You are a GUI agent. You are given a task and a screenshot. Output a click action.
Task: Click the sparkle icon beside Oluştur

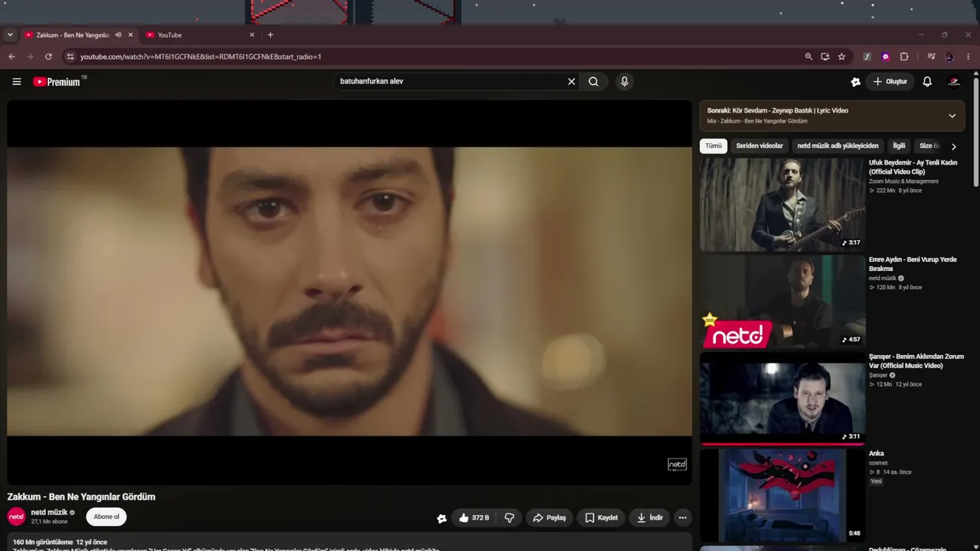tap(855, 82)
